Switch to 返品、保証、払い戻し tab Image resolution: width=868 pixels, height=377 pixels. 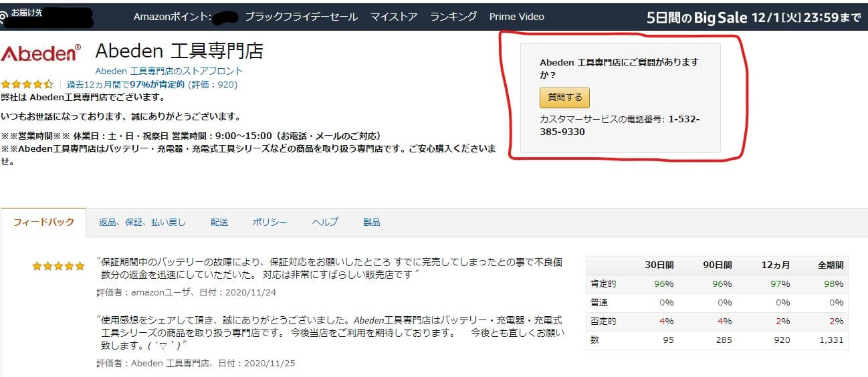pyautogui.click(x=142, y=223)
